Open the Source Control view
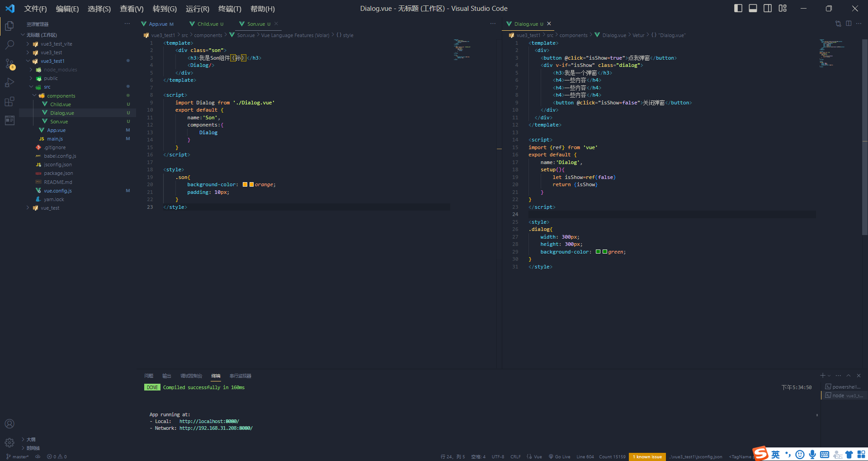The height and width of the screenshot is (461, 868). tap(9, 64)
